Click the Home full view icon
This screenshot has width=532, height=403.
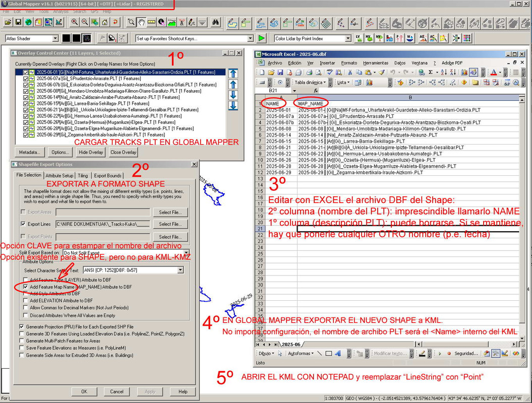[x=105, y=23]
